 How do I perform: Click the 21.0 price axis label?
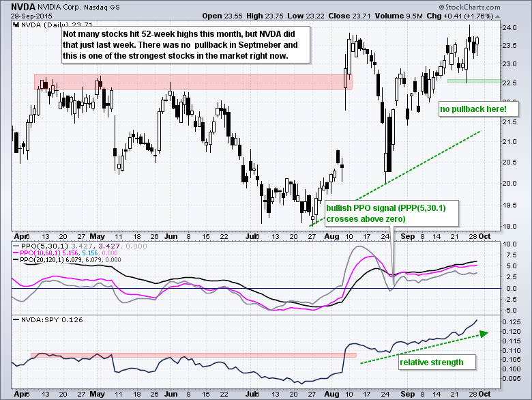click(x=509, y=141)
